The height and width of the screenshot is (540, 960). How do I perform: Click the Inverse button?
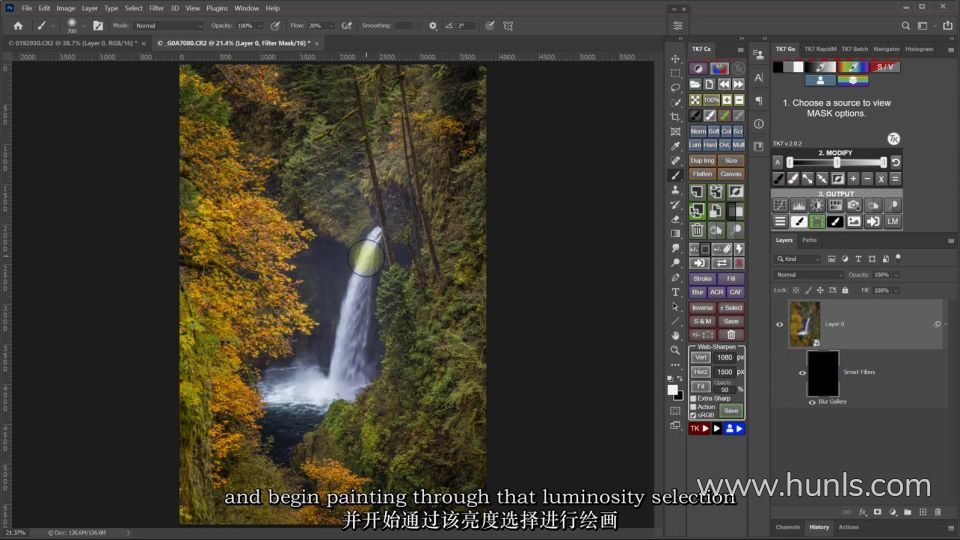(x=702, y=308)
